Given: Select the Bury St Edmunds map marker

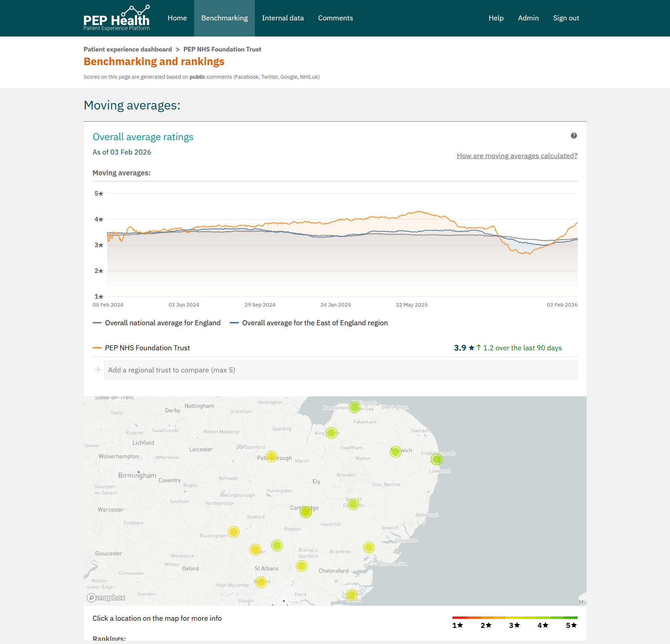Looking at the screenshot, I should coord(353,504).
